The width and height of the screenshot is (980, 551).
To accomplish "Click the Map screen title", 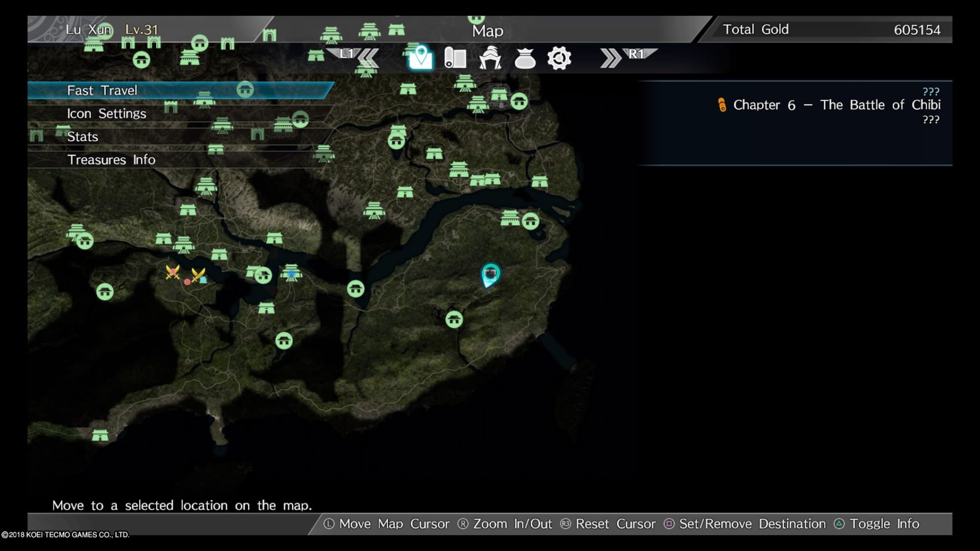I will pyautogui.click(x=488, y=31).
